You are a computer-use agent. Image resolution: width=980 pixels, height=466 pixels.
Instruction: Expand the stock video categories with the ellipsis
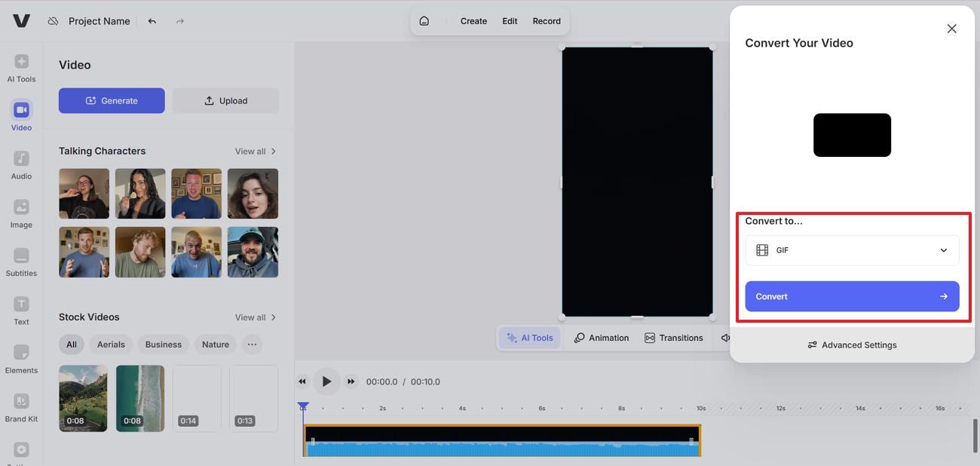[x=252, y=344]
